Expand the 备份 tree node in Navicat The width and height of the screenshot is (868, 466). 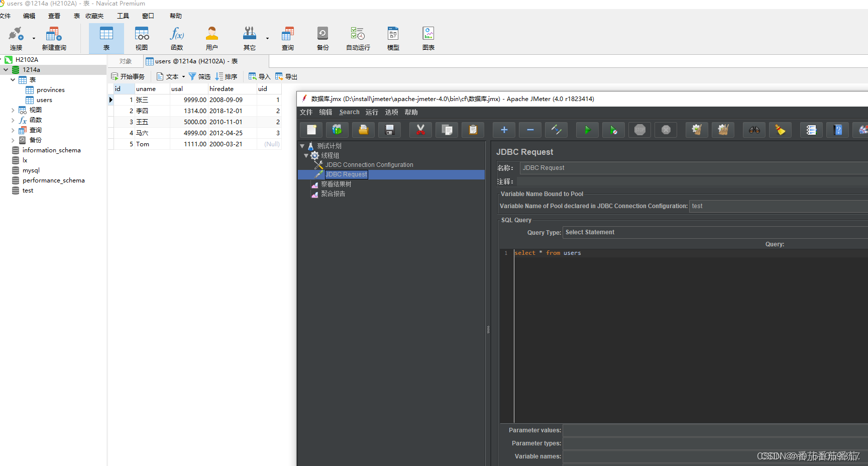[x=13, y=140]
